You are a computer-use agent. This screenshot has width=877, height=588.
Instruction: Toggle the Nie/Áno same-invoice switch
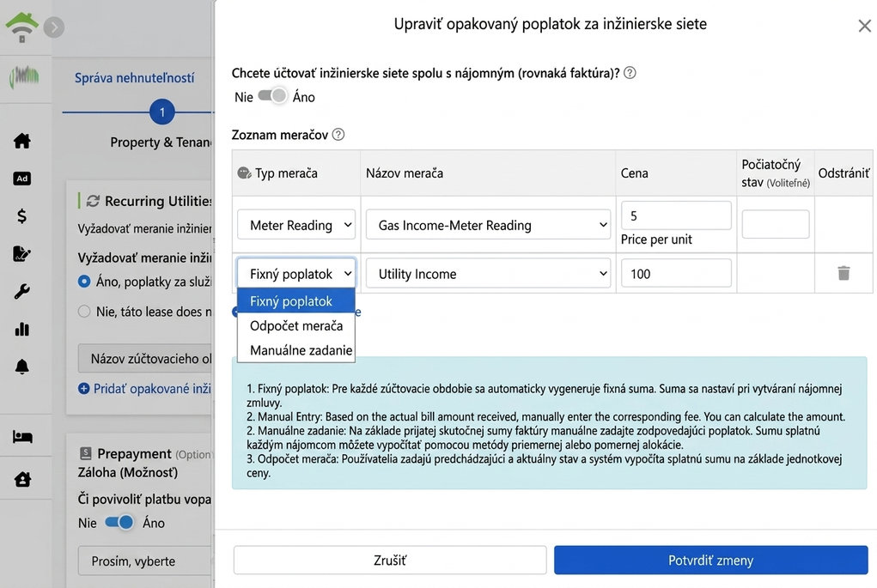(x=272, y=96)
